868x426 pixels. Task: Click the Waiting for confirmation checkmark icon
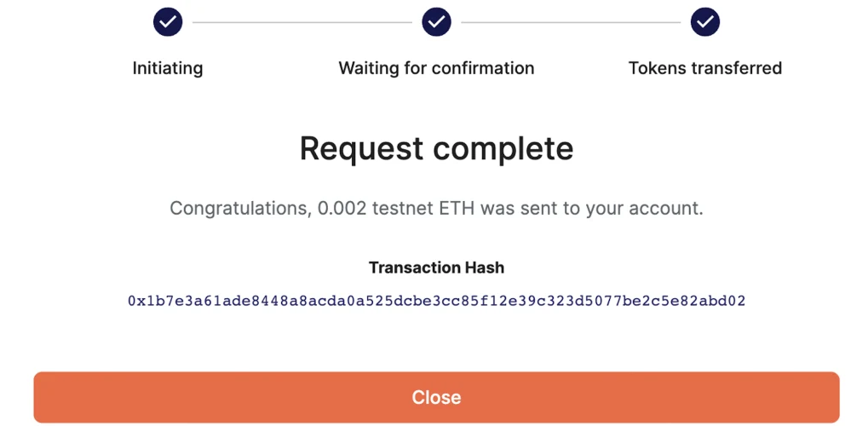click(436, 22)
